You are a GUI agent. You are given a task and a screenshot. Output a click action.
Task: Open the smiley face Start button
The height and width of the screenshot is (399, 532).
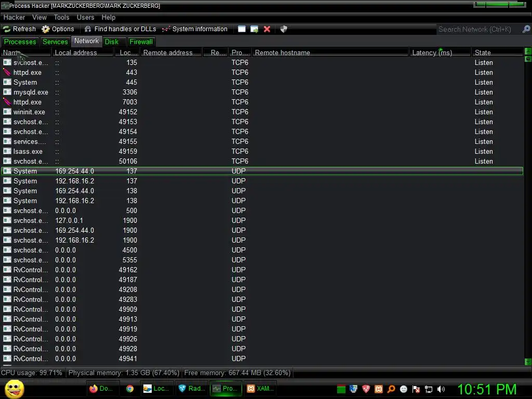[14, 389]
